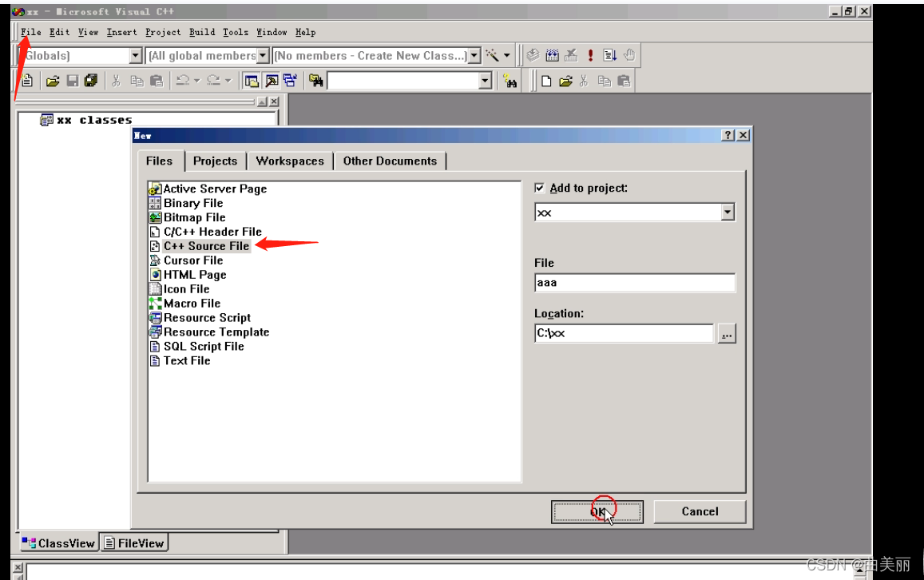Click the OK button in New dialog
The width and height of the screenshot is (924, 580).
point(597,511)
